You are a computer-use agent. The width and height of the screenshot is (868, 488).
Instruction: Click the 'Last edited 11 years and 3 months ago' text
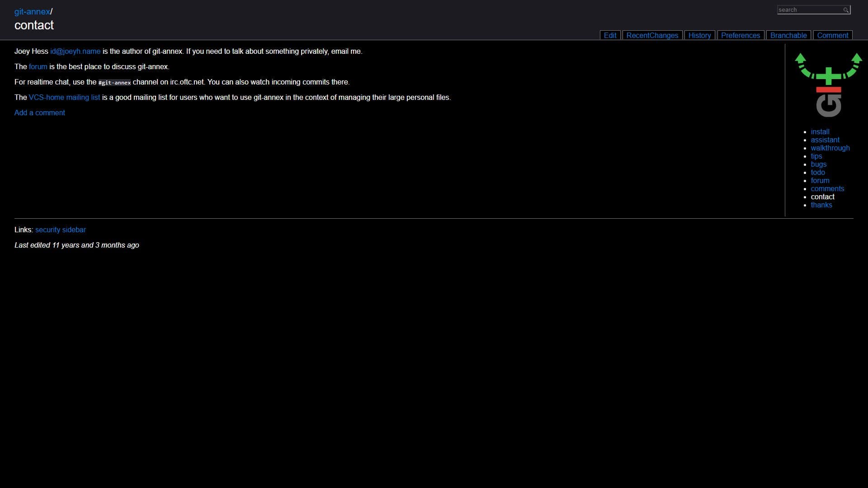click(77, 245)
